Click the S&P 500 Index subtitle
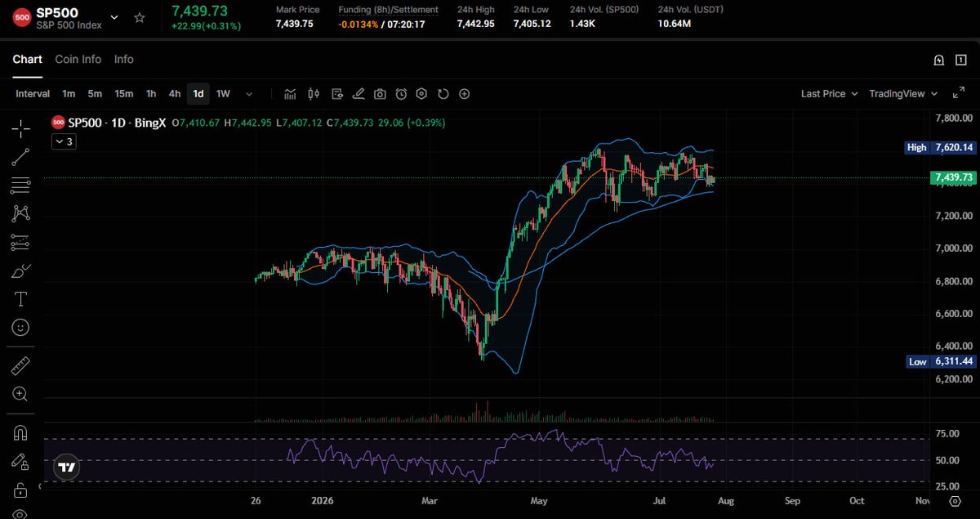Image resolution: width=980 pixels, height=519 pixels. pos(69,25)
